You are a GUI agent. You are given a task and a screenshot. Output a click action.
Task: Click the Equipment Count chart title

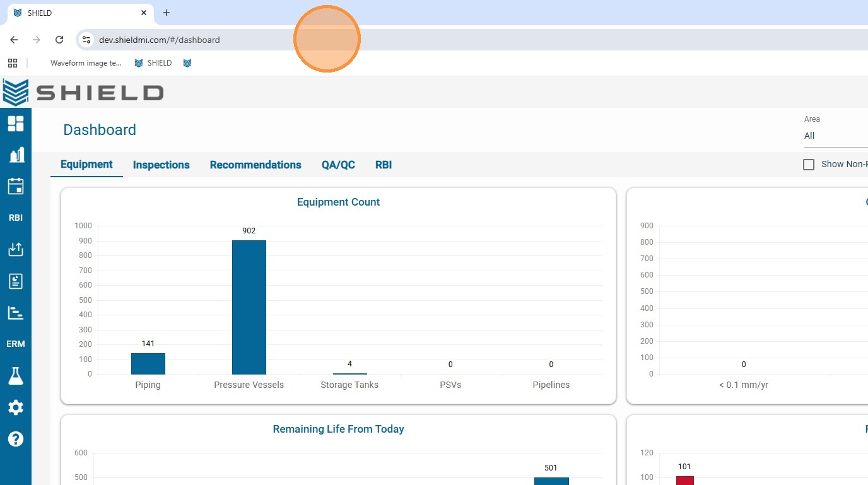339,202
